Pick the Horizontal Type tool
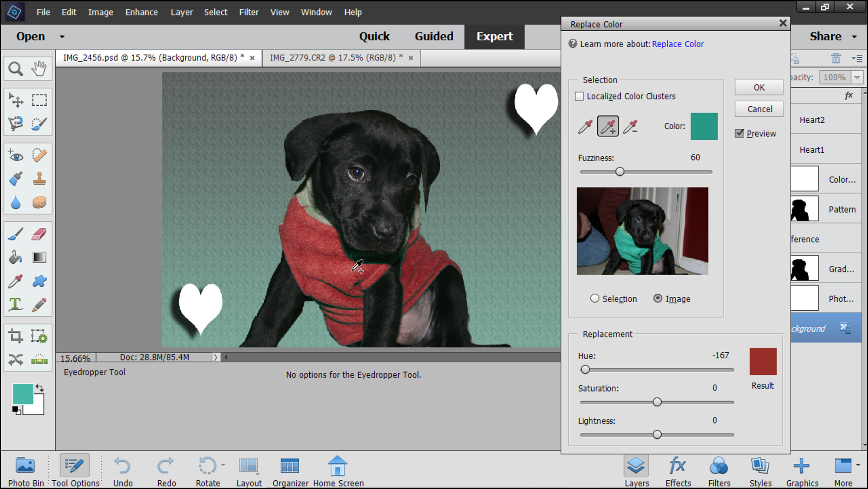The width and height of the screenshot is (868, 489). tap(16, 304)
